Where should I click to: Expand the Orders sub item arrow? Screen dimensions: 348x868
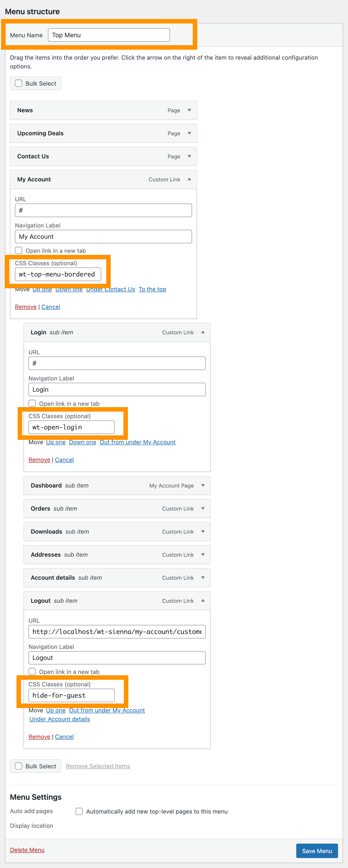203,508
